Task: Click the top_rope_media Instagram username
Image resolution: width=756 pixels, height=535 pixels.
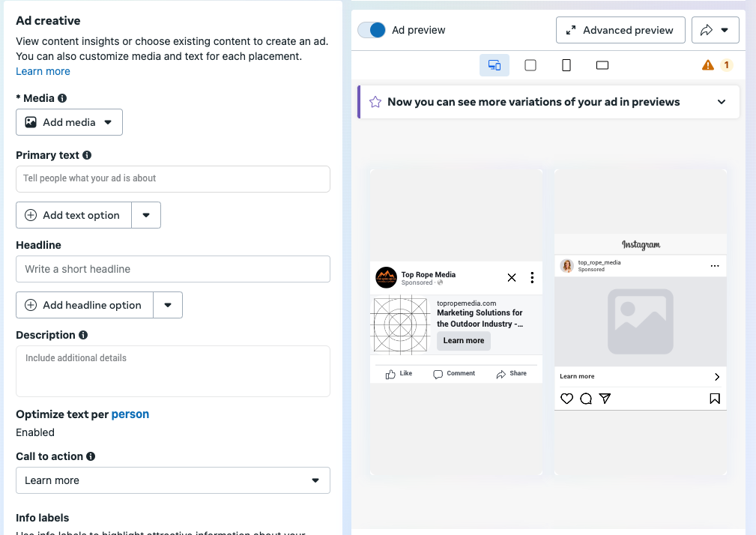Action: [x=599, y=263]
